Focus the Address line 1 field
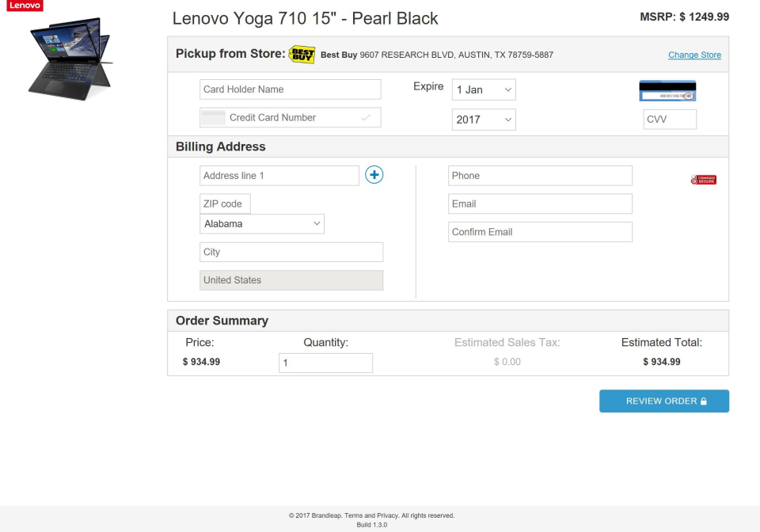 coord(279,176)
